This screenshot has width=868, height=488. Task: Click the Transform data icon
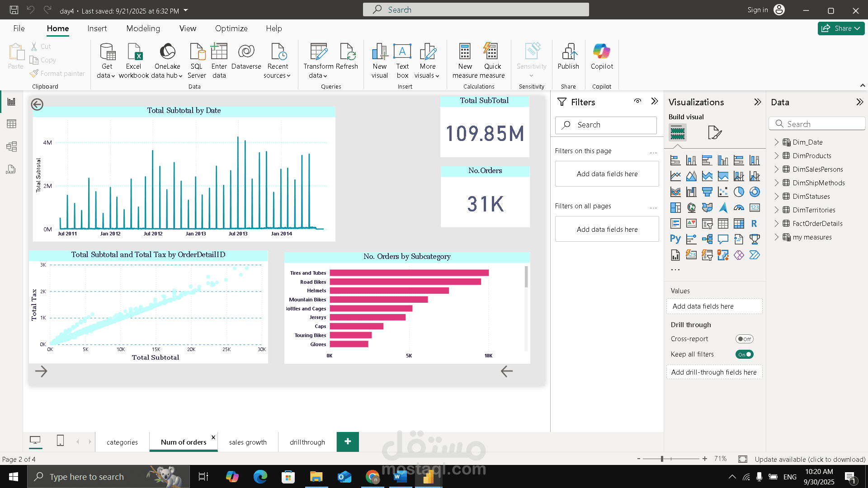[319, 52]
